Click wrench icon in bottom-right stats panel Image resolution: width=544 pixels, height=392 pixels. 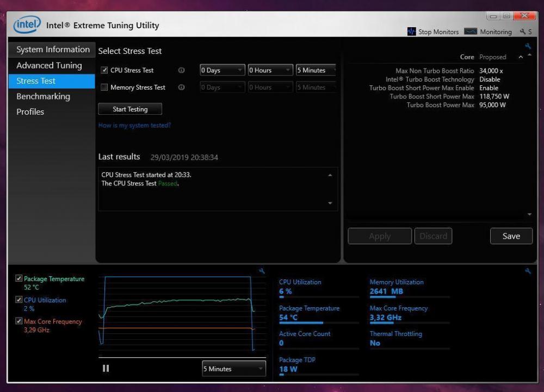528,271
